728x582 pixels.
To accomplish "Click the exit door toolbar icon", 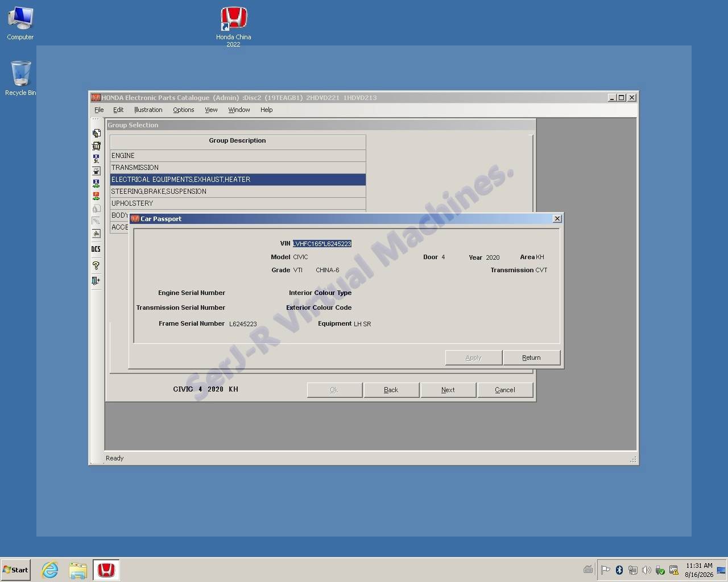I will (96, 280).
